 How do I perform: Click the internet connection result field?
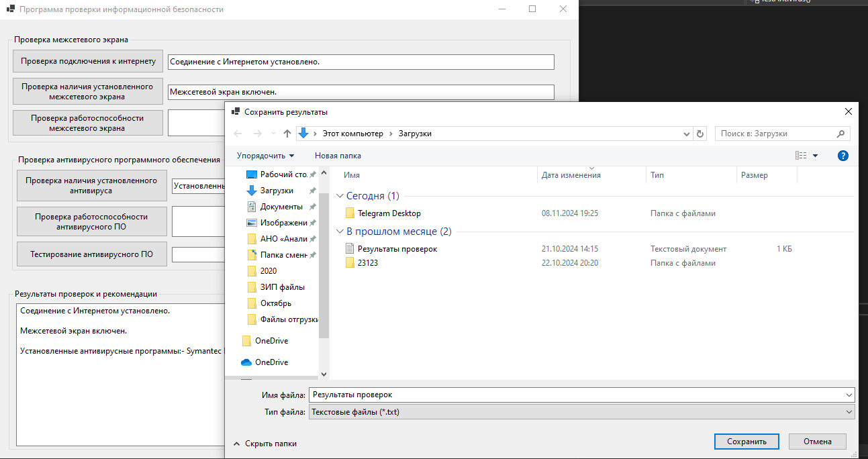pyautogui.click(x=361, y=62)
